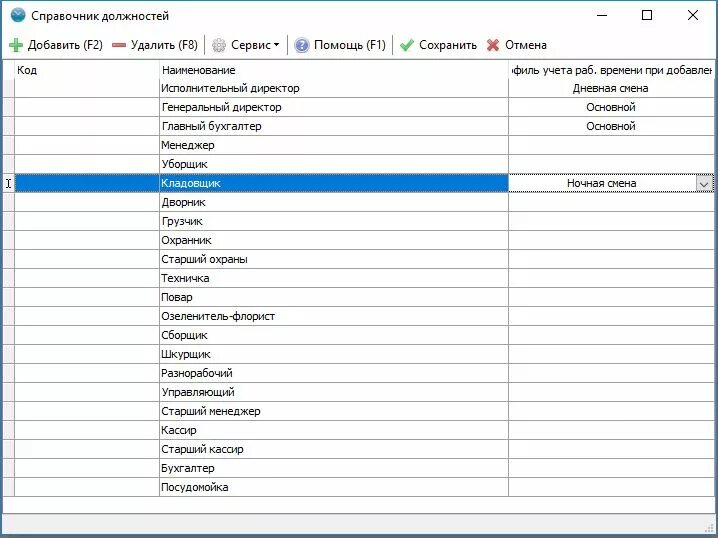
Task: Expand the Ночная смена dropdown arrow
Action: tap(704, 184)
